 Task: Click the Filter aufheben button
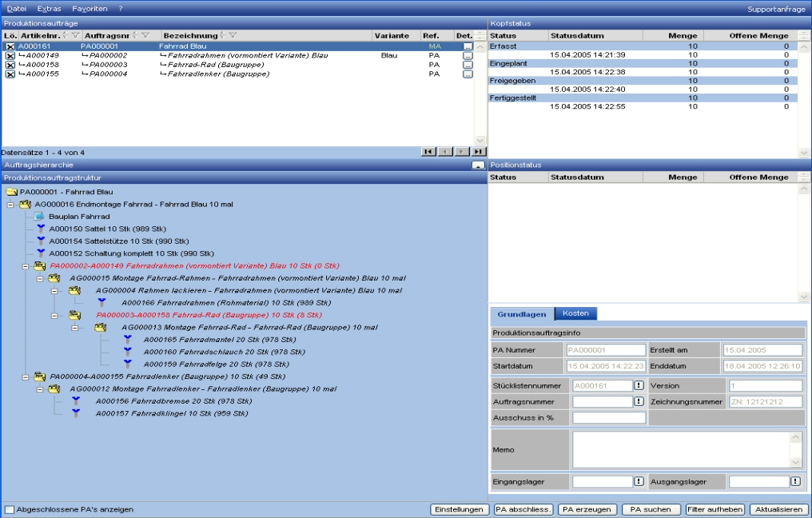[715, 509]
